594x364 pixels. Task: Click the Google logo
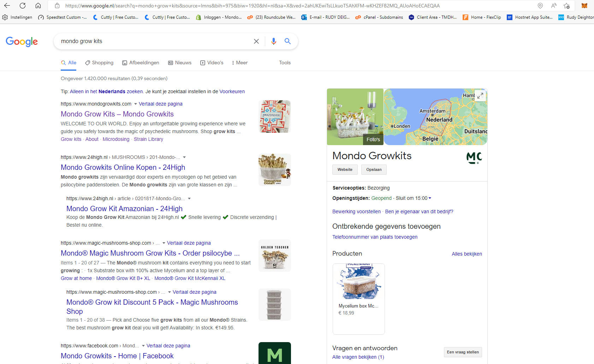[22, 42]
